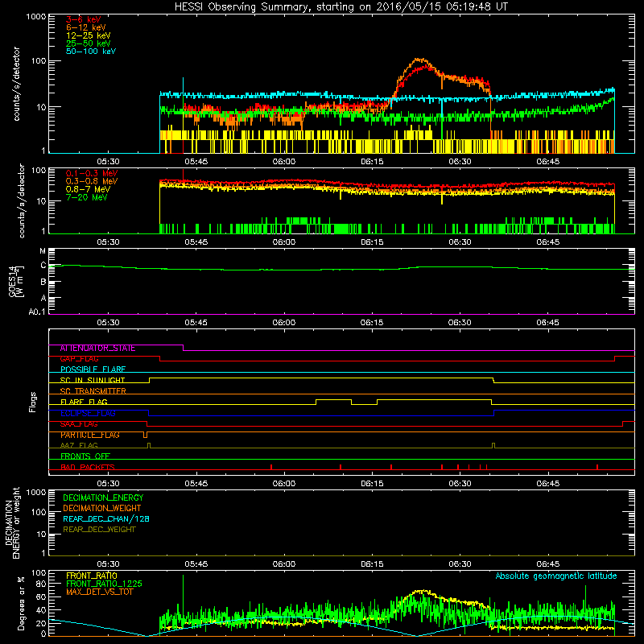Click the DECIMATION_WEIGHT legend entry
Screen dimensions: 644x644
102,508
